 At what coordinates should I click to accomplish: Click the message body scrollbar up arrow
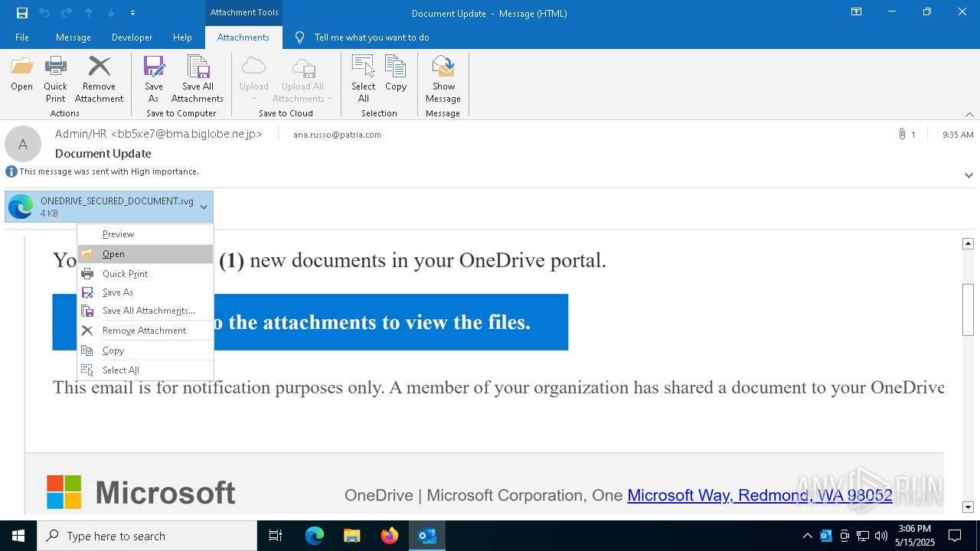(968, 243)
